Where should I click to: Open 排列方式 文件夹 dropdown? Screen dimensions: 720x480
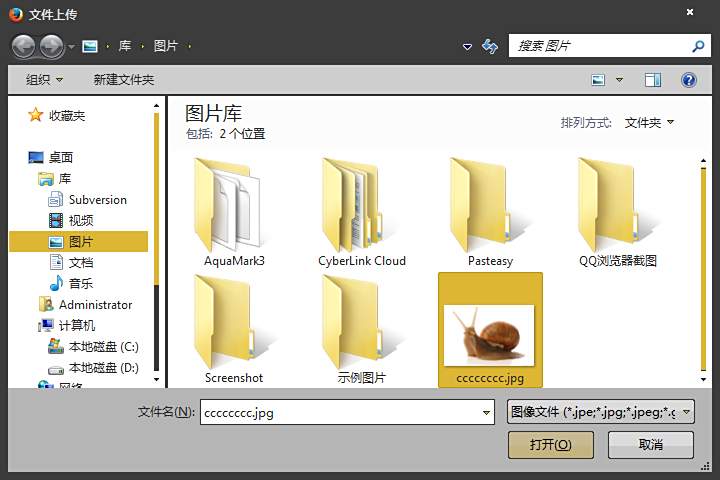[x=649, y=123]
